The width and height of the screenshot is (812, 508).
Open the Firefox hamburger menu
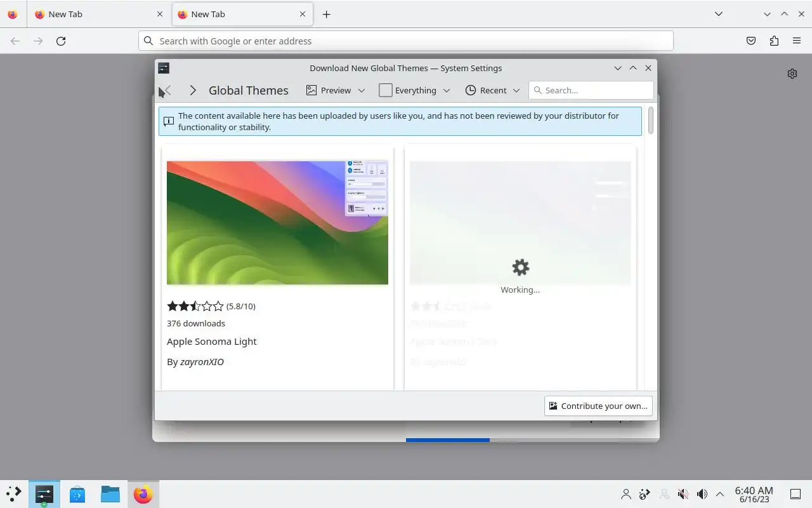click(x=797, y=41)
